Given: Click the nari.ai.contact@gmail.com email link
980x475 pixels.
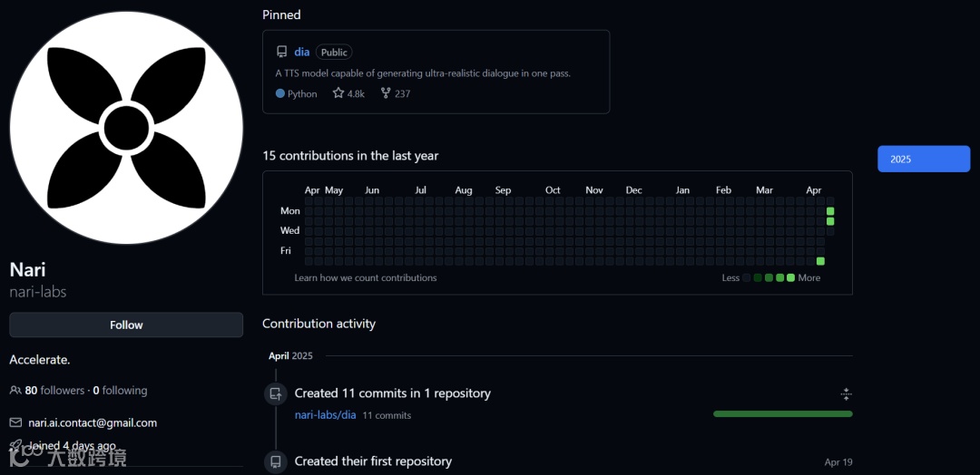Looking at the screenshot, I should click(93, 422).
